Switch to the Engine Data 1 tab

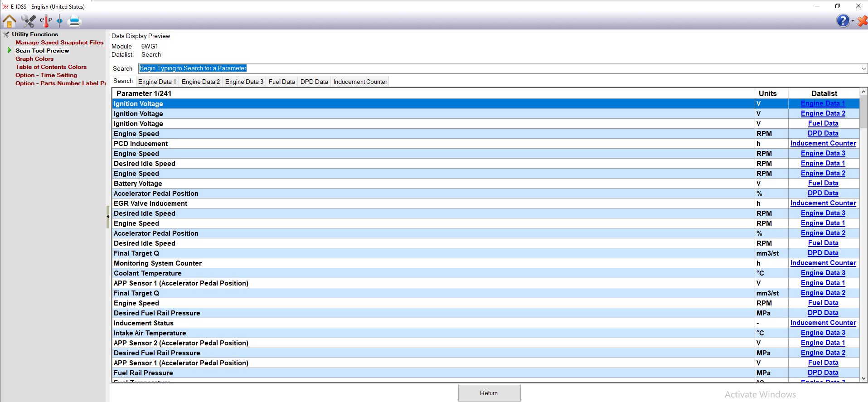point(157,82)
